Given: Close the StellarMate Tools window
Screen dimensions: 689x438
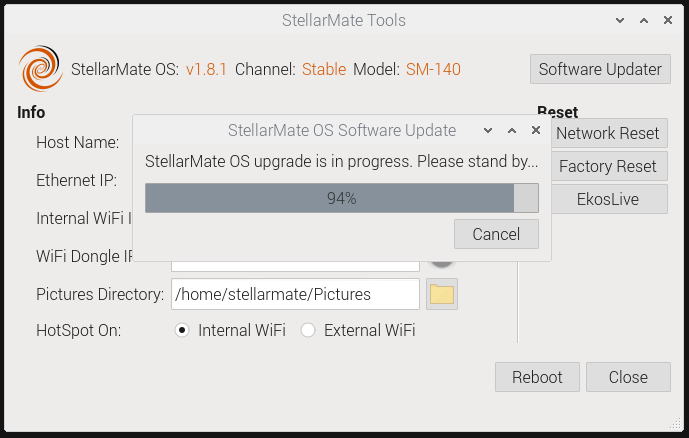Looking at the screenshot, I should [668, 20].
